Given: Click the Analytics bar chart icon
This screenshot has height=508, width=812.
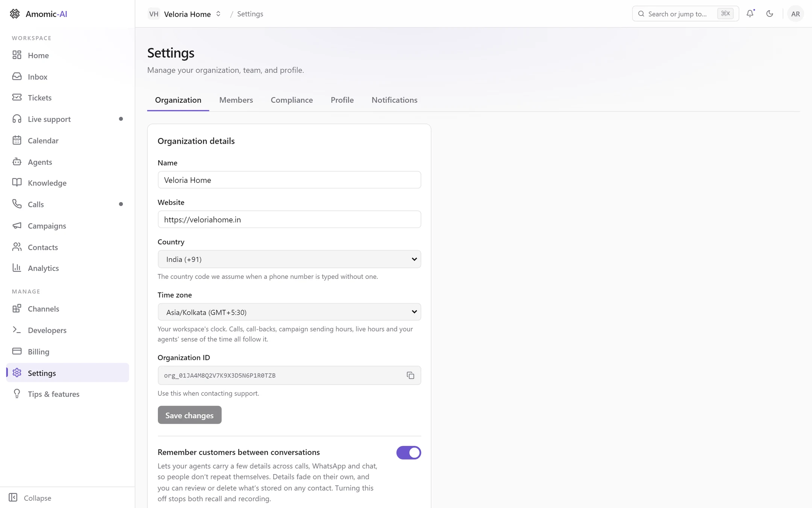Looking at the screenshot, I should pos(17,268).
